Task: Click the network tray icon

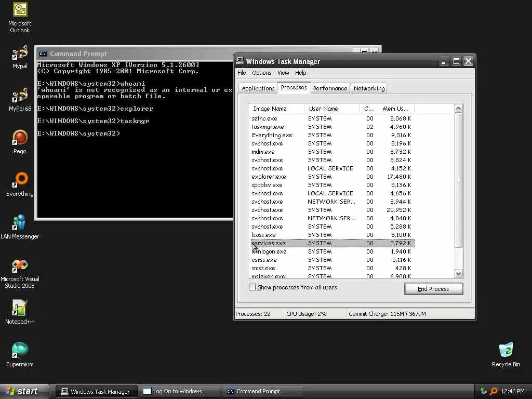Action: (x=484, y=391)
